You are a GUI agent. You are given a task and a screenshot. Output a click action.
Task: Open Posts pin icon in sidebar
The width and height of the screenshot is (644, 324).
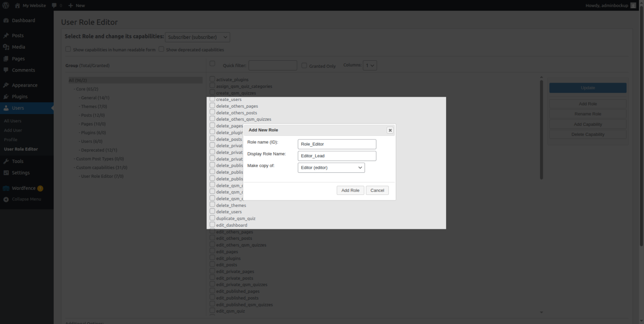[x=6, y=36]
